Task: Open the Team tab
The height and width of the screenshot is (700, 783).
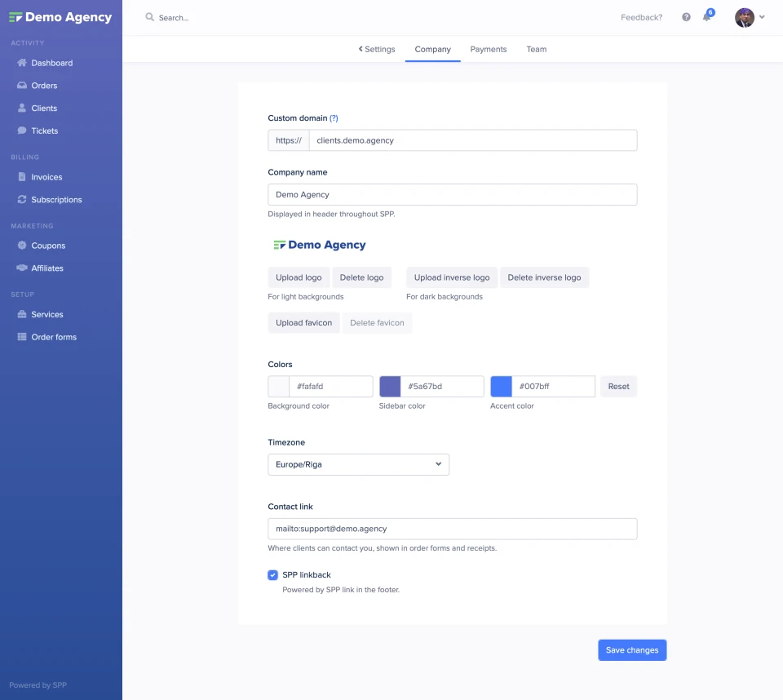Action: (x=536, y=49)
